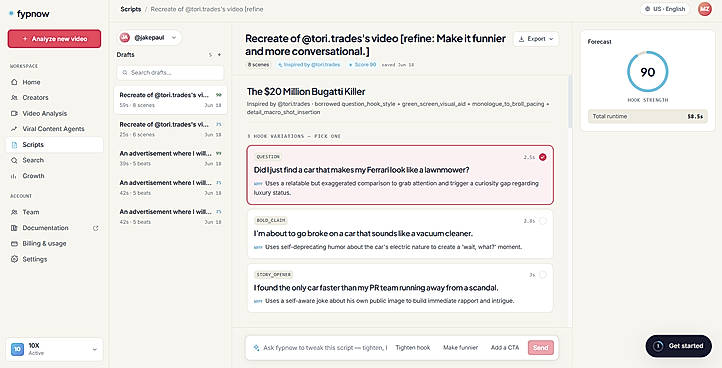This screenshot has width=722, height=368.
Task: Click the Tighten hook suggestion
Action: coord(413,348)
